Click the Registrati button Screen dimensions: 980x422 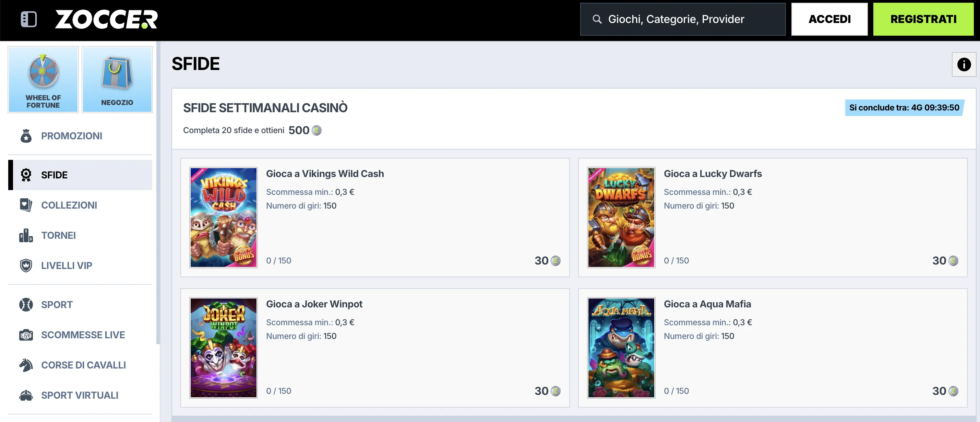pyautogui.click(x=923, y=19)
